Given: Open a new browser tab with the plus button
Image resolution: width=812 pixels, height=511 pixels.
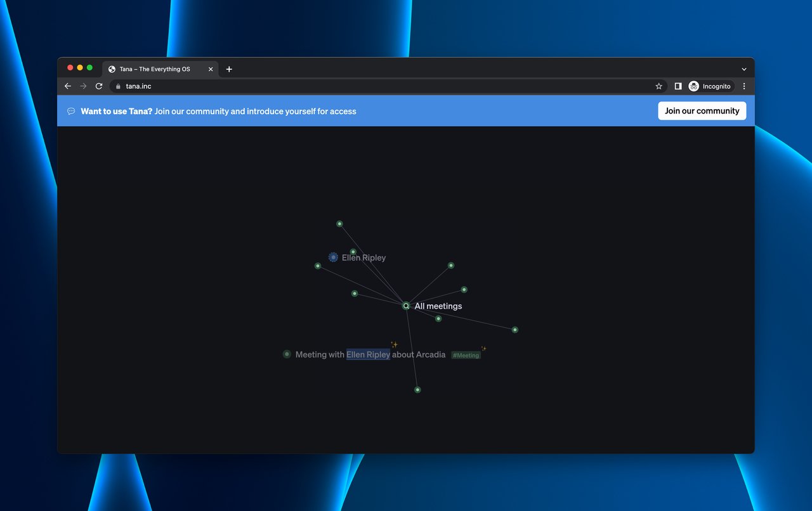Looking at the screenshot, I should [x=229, y=69].
